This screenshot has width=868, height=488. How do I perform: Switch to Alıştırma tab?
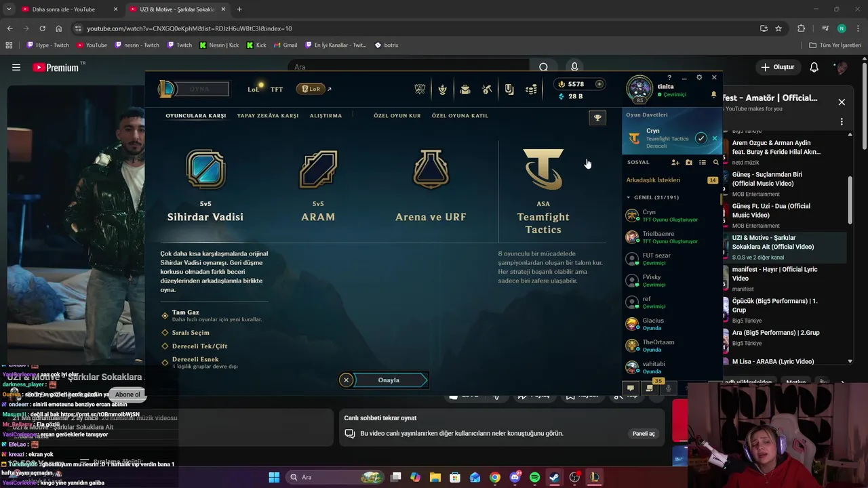325,116
